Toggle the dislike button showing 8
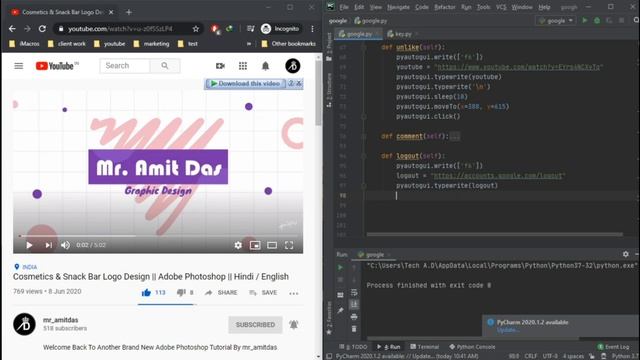This screenshot has width=640, height=360. 185,293
